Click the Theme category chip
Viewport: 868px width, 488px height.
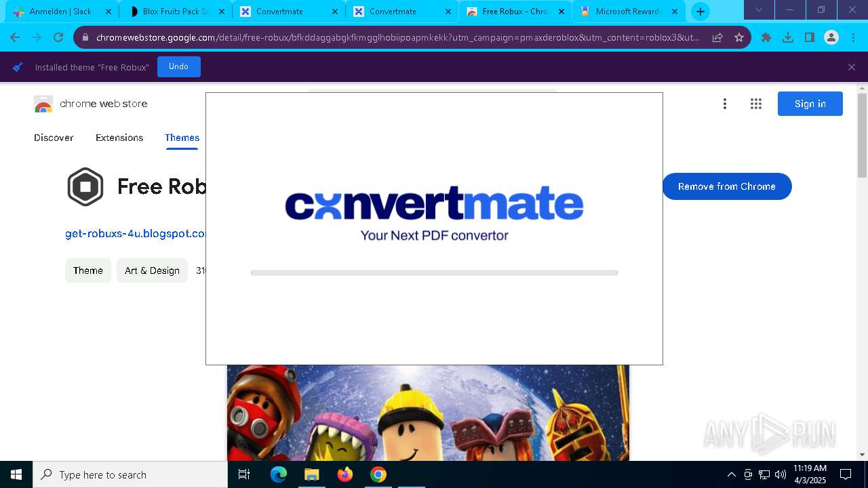[x=88, y=270]
